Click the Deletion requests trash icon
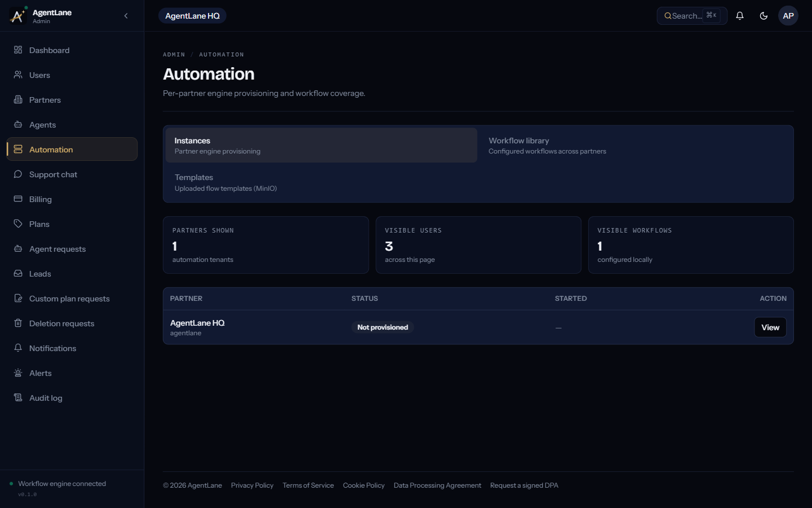The image size is (812, 508). [18, 323]
